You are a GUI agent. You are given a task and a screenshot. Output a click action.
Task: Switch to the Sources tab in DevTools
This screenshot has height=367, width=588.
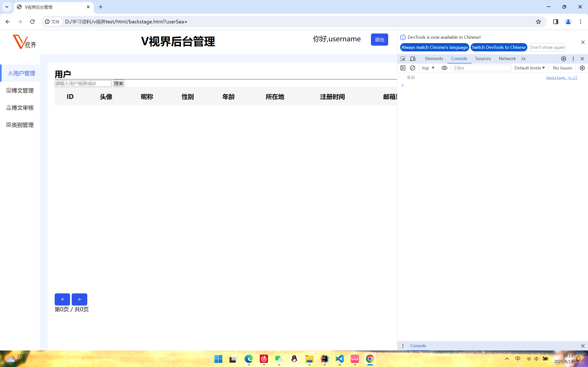click(x=483, y=58)
